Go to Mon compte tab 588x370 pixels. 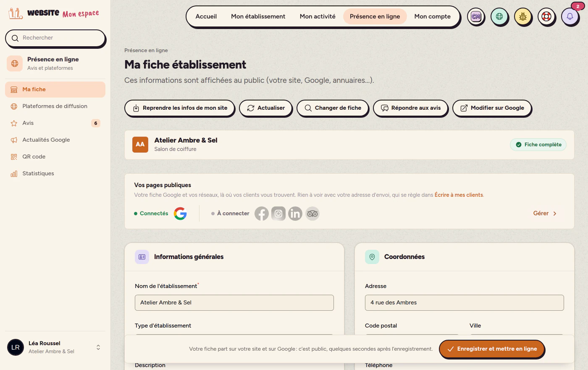pyautogui.click(x=433, y=16)
